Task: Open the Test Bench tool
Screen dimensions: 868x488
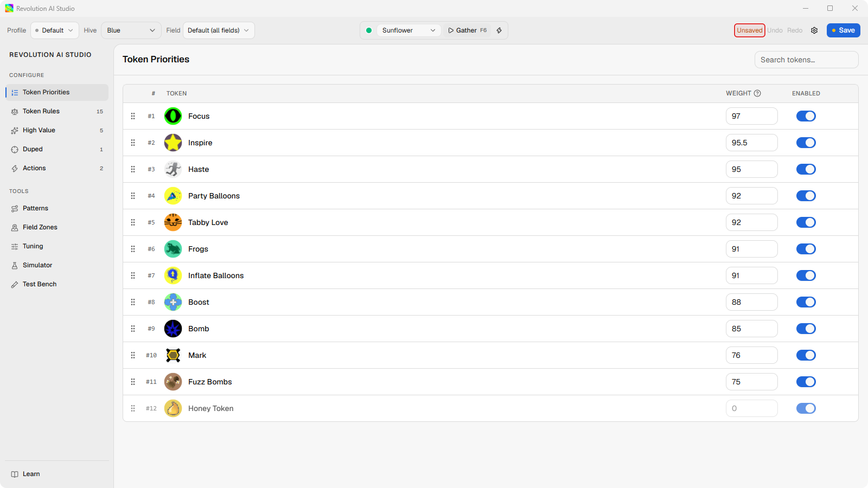Action: (57, 284)
